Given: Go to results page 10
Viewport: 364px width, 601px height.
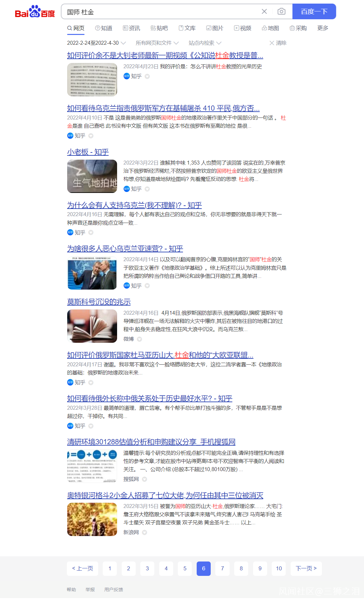Looking at the screenshot, I should pyautogui.click(x=279, y=569).
